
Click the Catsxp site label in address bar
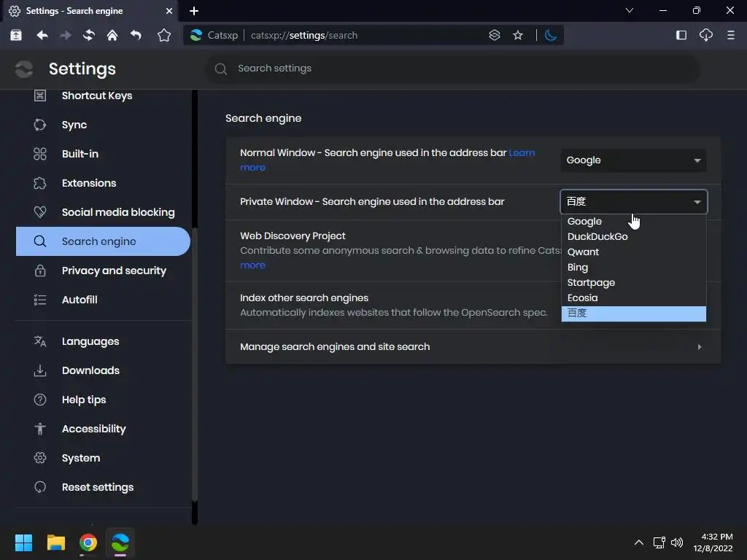214,35
